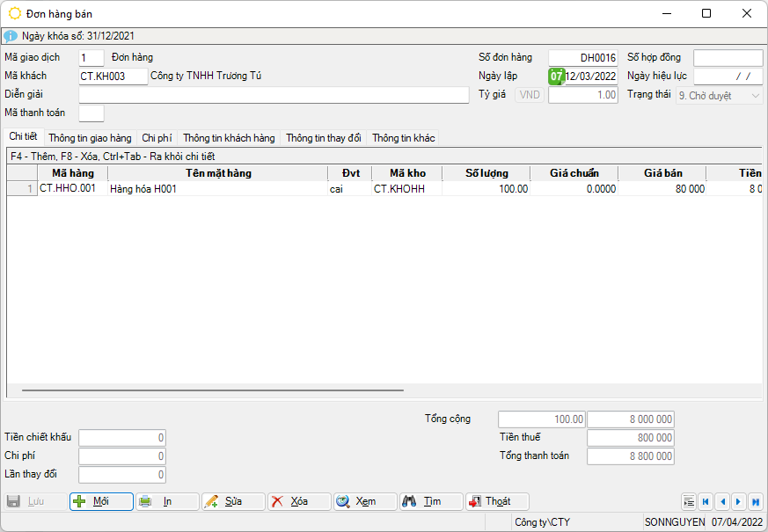Expand the Trạng thái status dropdown
The height and width of the screenshot is (532, 768).
[756, 95]
